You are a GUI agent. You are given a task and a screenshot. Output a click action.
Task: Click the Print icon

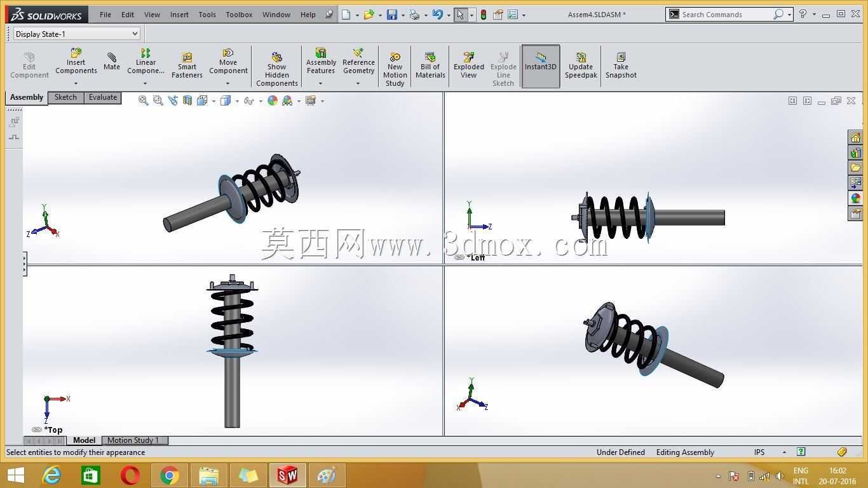click(414, 15)
